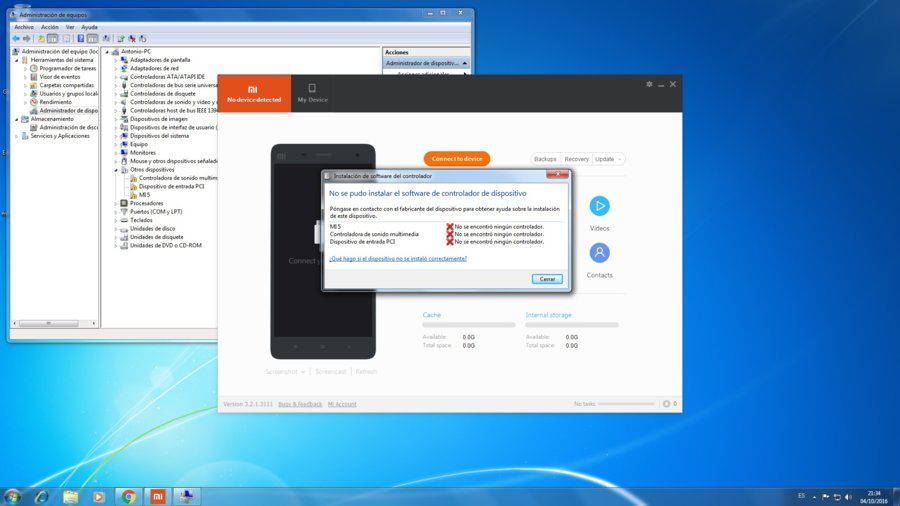The height and width of the screenshot is (506, 900).
Task: Open the Update dropdown in Mi PC Suite
Action: pos(608,159)
